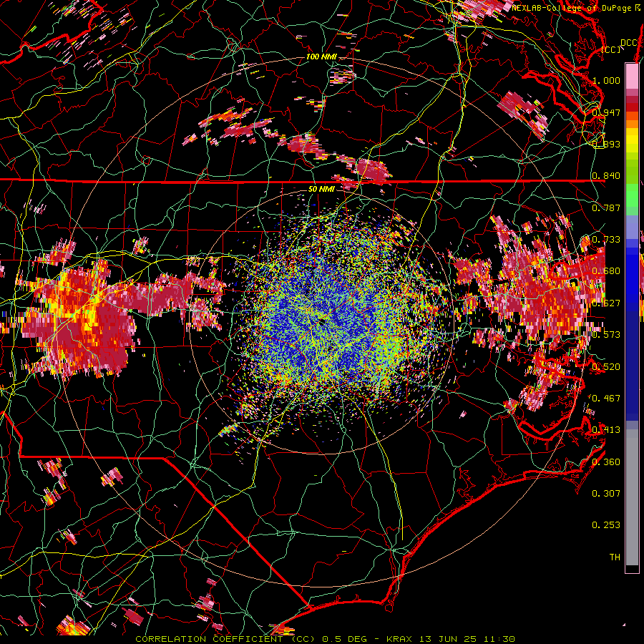Select the 0.893 scale value
The height and width of the screenshot is (644, 644).
click(606, 144)
